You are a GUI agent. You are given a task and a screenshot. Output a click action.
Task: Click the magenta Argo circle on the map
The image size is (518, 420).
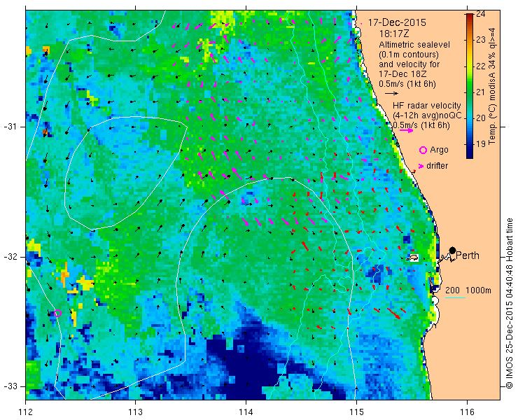(x=57, y=313)
